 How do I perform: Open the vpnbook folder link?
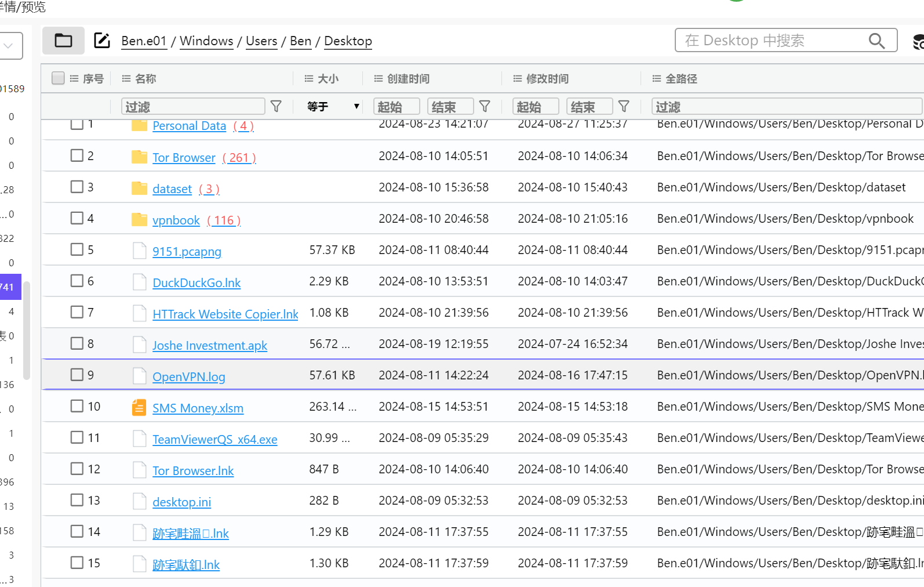176,220
